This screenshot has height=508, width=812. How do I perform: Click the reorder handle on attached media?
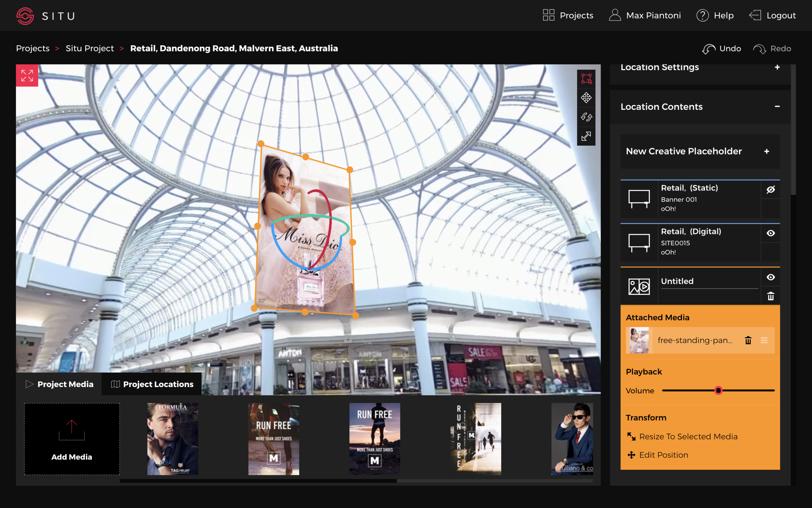[x=764, y=340]
